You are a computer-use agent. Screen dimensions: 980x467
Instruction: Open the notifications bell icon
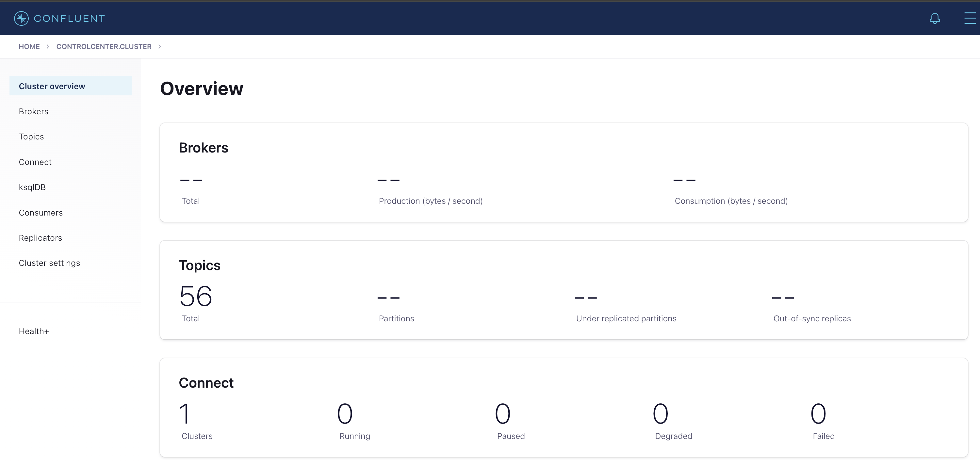(x=935, y=18)
